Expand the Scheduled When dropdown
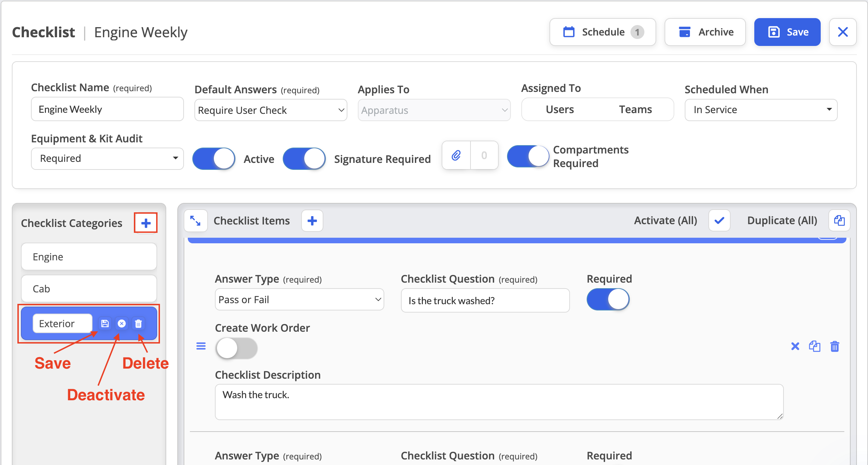 [x=761, y=110]
